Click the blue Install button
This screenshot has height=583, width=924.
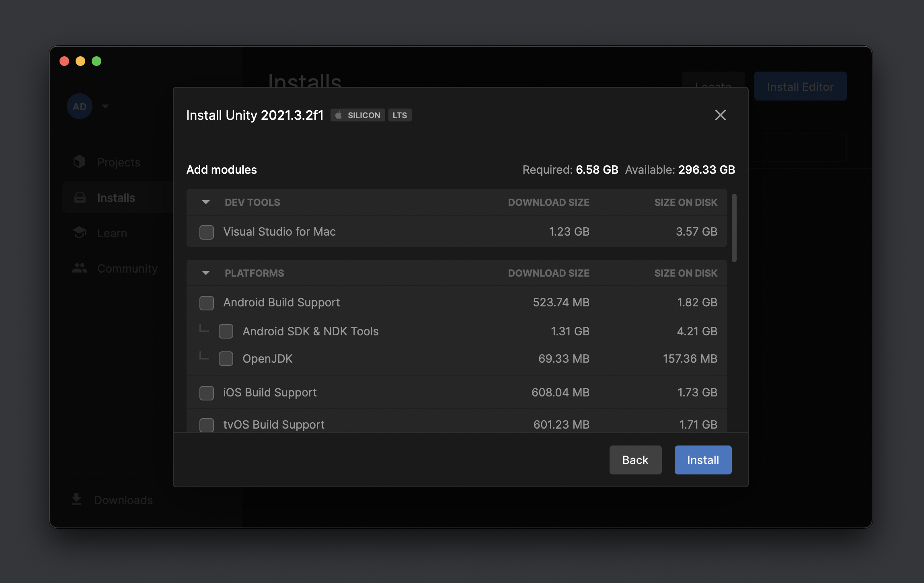pyautogui.click(x=703, y=460)
